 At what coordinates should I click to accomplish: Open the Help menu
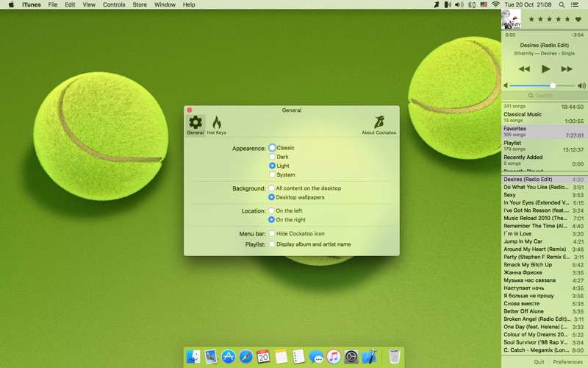(x=189, y=4)
